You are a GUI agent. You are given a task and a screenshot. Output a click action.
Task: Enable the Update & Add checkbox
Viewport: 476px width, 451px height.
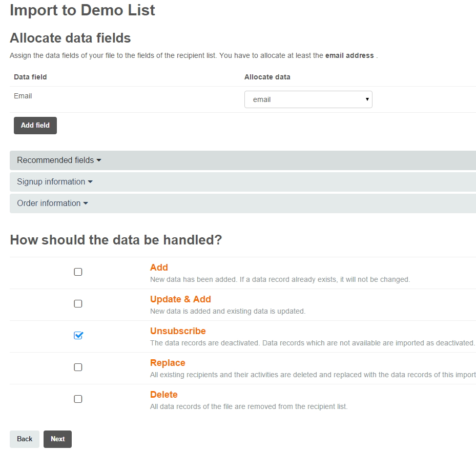click(78, 304)
